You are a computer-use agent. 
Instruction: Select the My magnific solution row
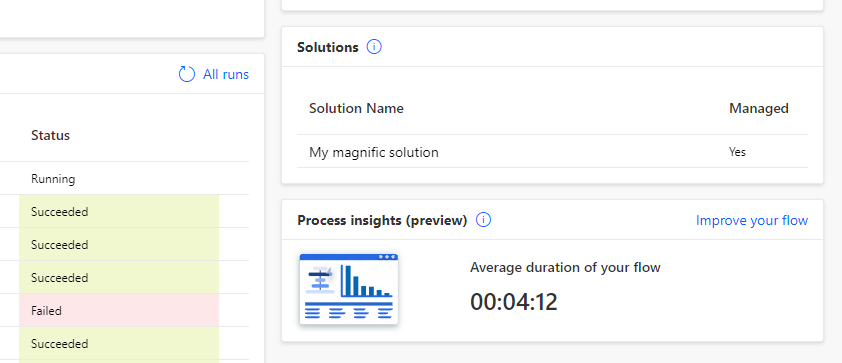point(552,152)
